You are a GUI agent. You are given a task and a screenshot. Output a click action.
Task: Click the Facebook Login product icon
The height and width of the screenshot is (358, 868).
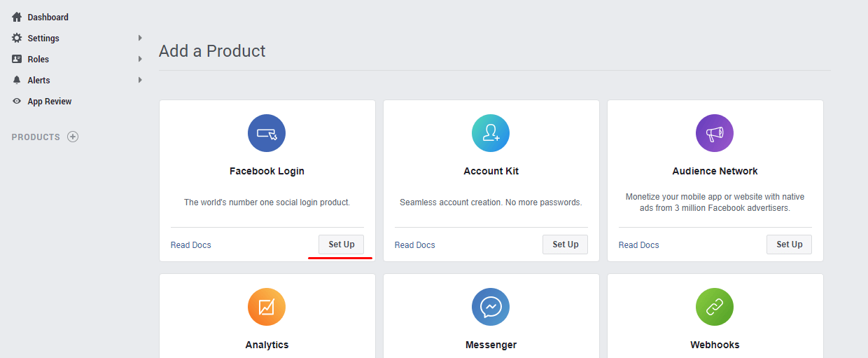pos(267,133)
